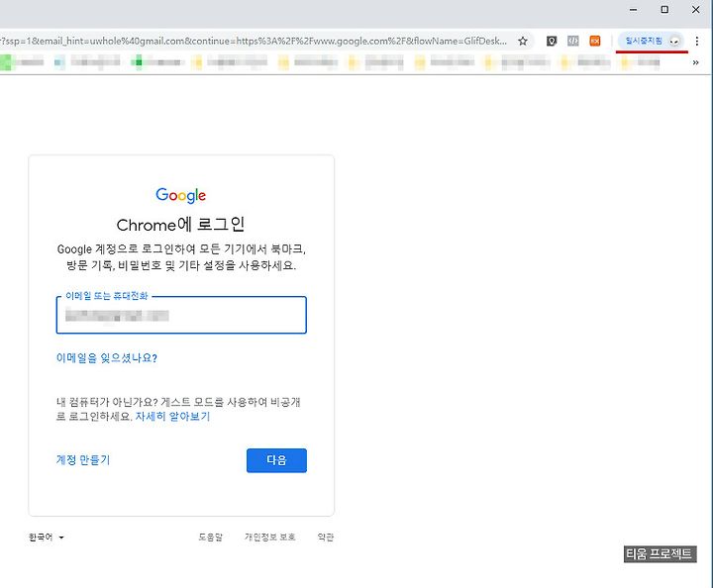The width and height of the screenshot is (713, 588).
Task: Open the '개인정보 보호' privacy link
Action: [270, 538]
